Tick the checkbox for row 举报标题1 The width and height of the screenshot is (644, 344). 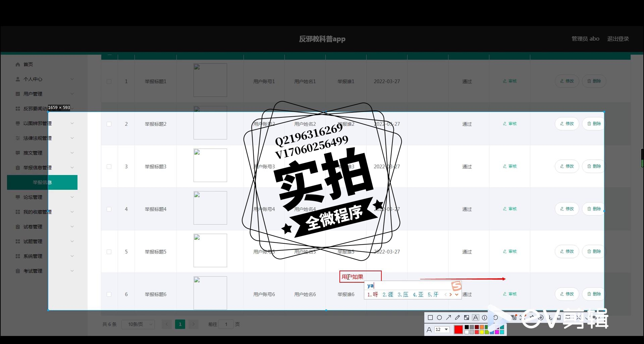click(x=109, y=81)
